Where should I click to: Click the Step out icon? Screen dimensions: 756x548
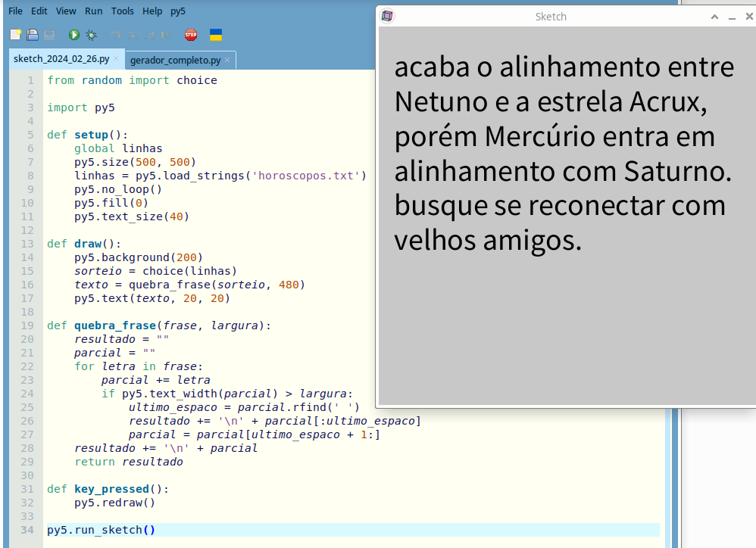tap(149, 35)
